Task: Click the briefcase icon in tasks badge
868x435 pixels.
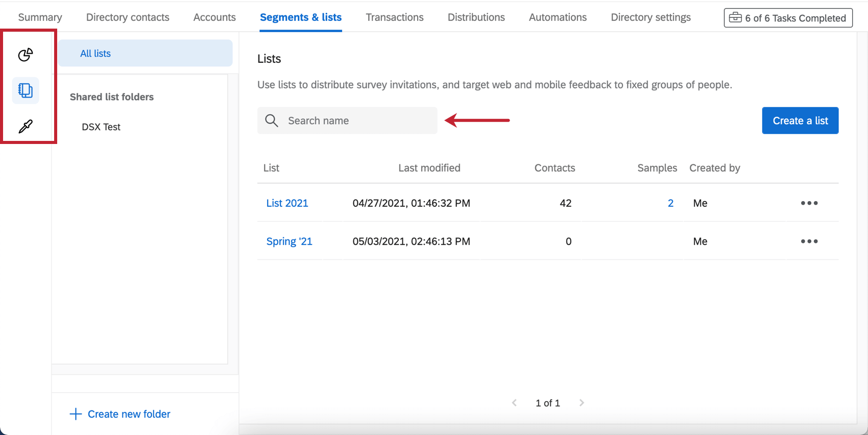Action: pyautogui.click(x=735, y=18)
